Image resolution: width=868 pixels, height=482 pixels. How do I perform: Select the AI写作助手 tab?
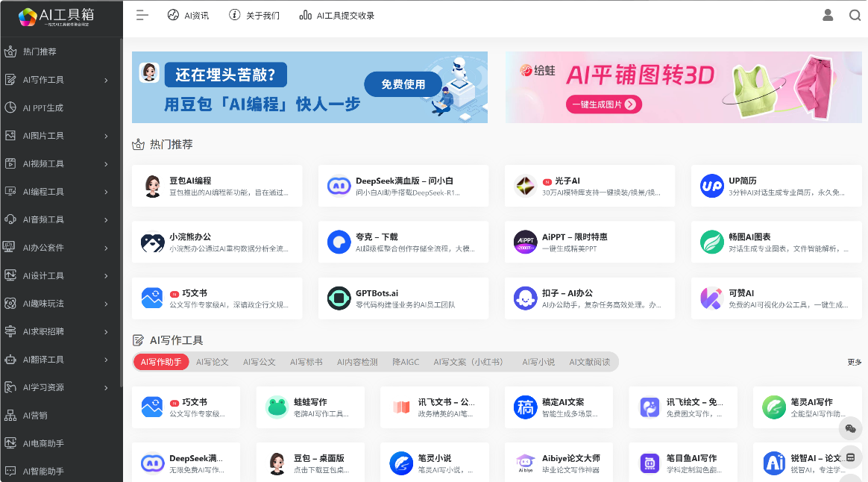tap(161, 362)
